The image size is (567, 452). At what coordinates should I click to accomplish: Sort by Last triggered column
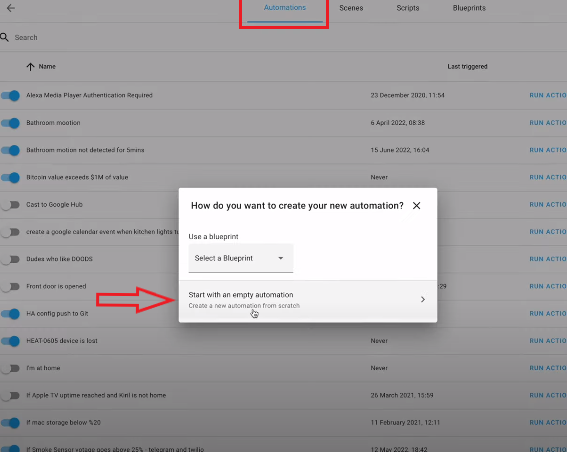467,67
